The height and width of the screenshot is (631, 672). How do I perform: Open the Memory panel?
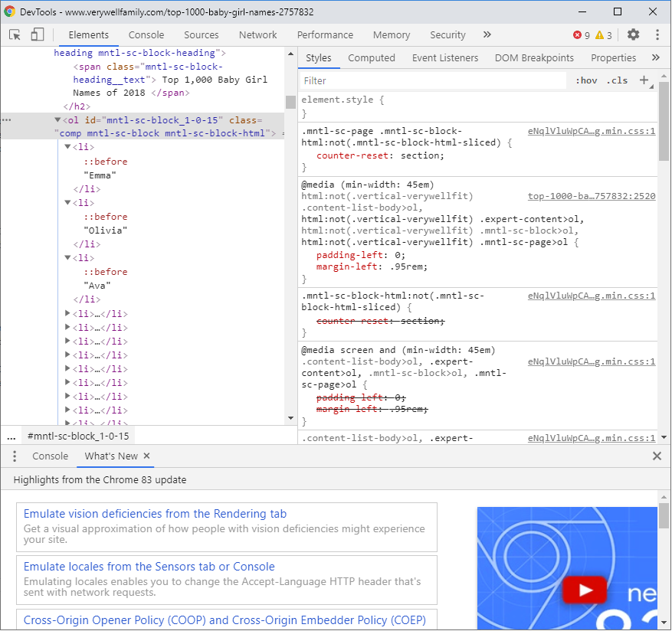pos(392,34)
